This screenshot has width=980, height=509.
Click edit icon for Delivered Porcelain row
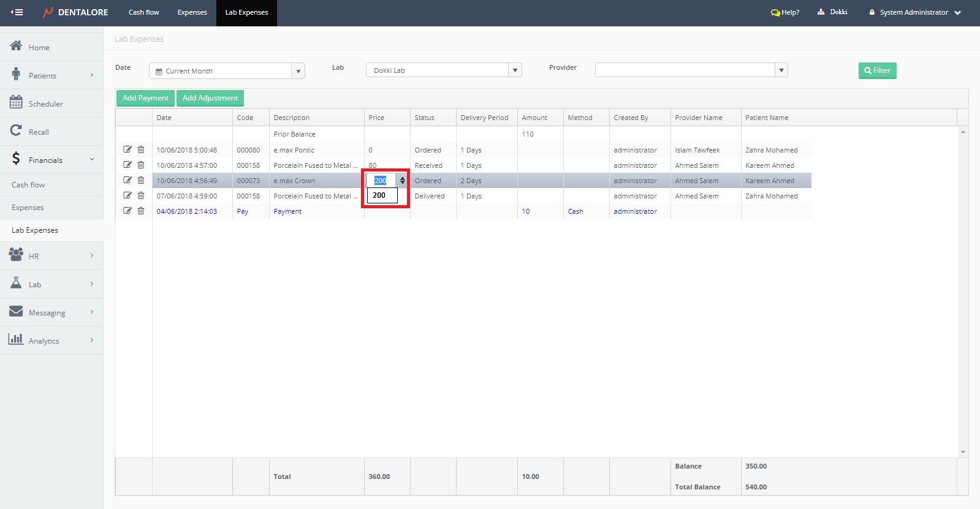[x=127, y=195]
